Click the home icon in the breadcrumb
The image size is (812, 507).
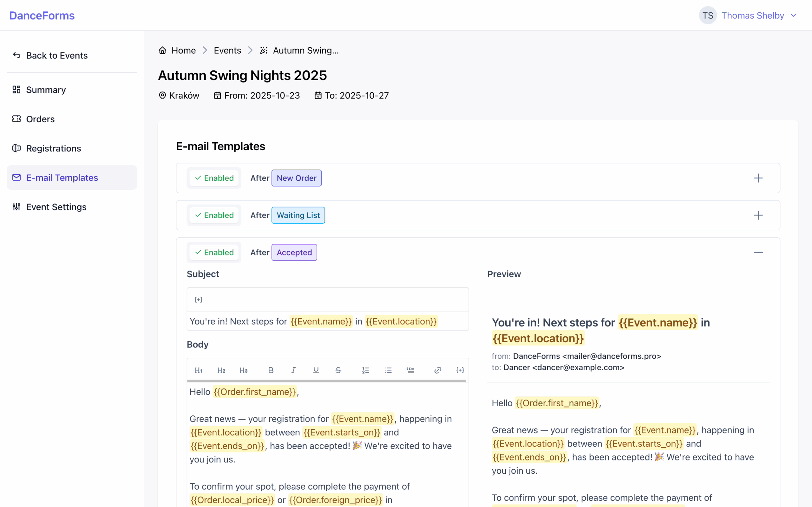pos(162,50)
